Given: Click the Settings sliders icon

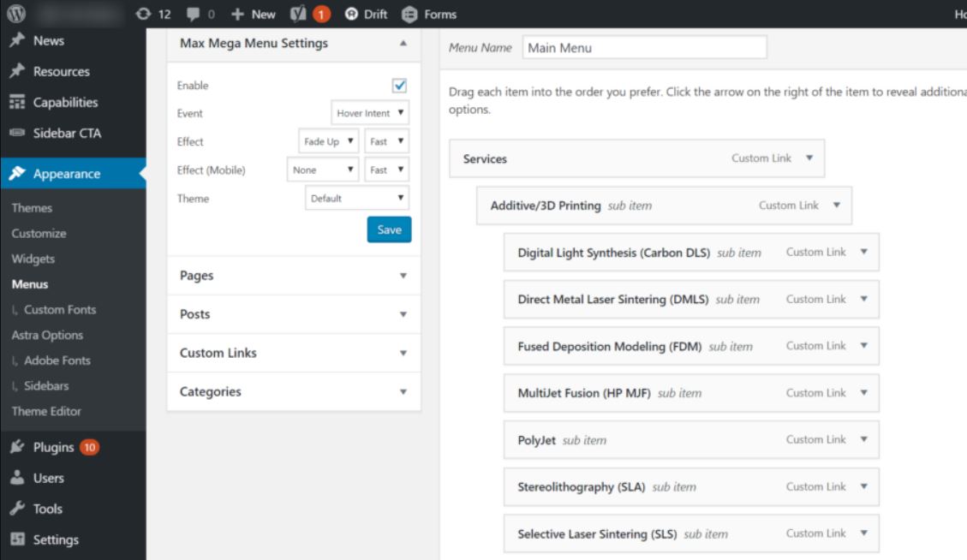Looking at the screenshot, I should pyautogui.click(x=17, y=539).
